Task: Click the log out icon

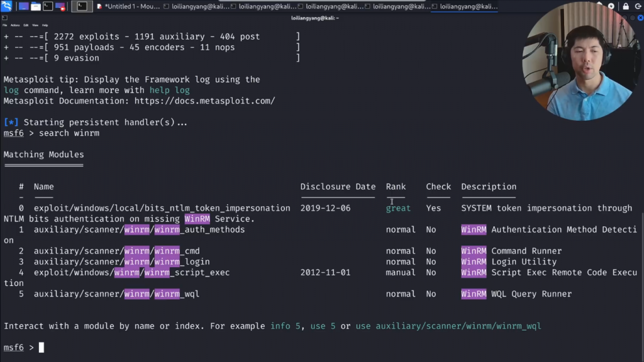Action: point(638,6)
